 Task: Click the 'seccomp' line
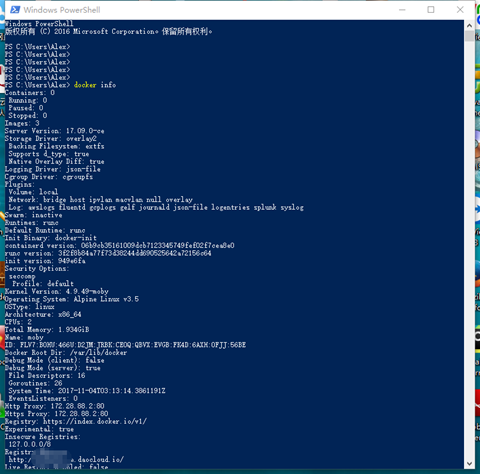click(x=22, y=276)
